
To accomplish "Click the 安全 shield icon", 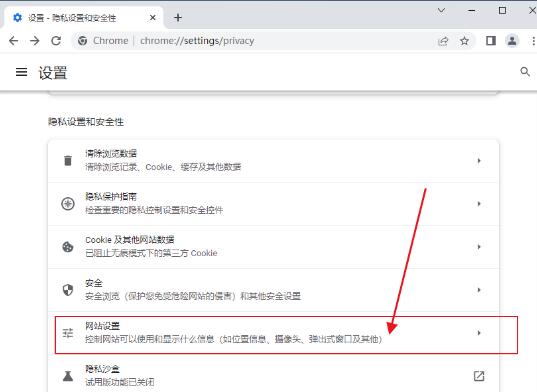I will tap(68, 290).
